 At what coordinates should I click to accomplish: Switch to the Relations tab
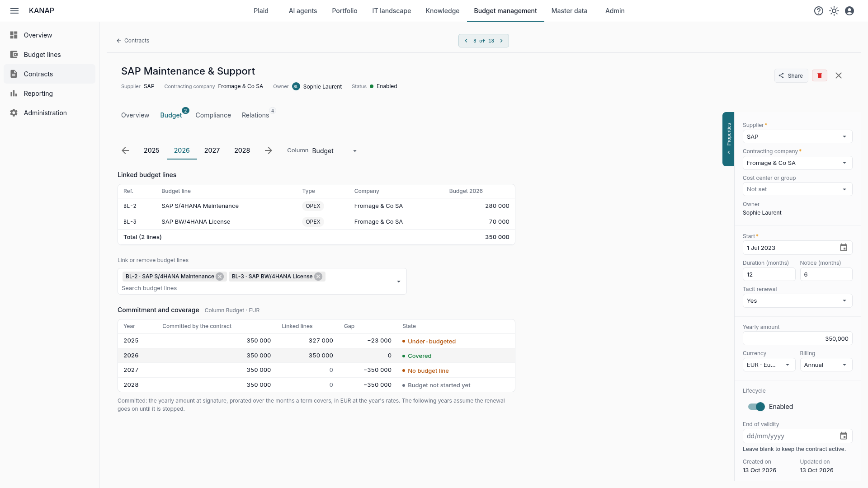point(255,115)
